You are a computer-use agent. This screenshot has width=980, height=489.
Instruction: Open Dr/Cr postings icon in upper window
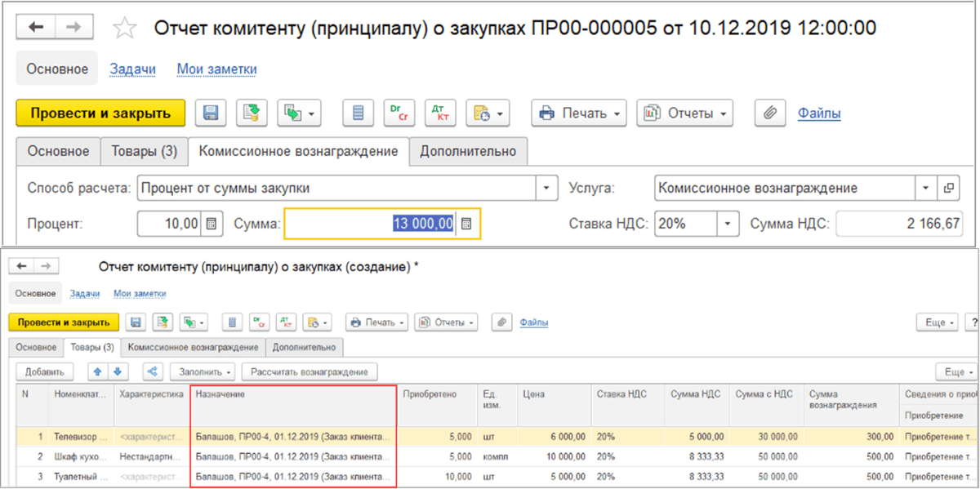click(399, 113)
